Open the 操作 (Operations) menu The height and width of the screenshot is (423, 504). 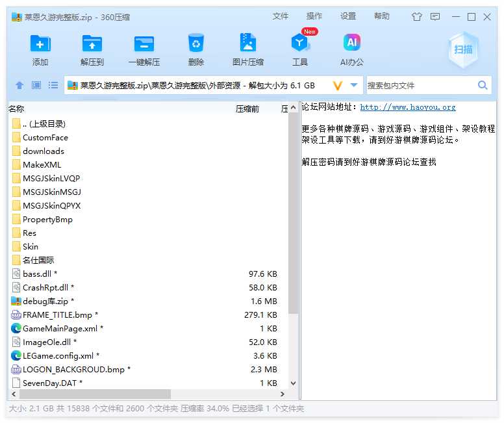click(x=314, y=16)
